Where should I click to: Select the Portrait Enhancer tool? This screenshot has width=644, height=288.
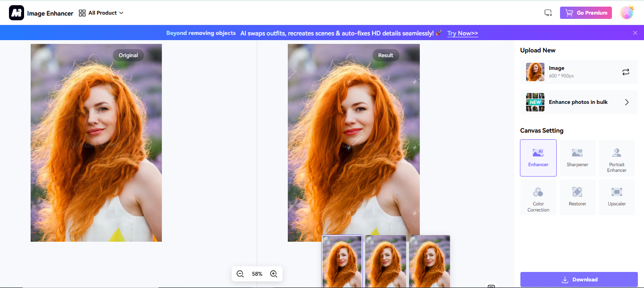(x=616, y=158)
